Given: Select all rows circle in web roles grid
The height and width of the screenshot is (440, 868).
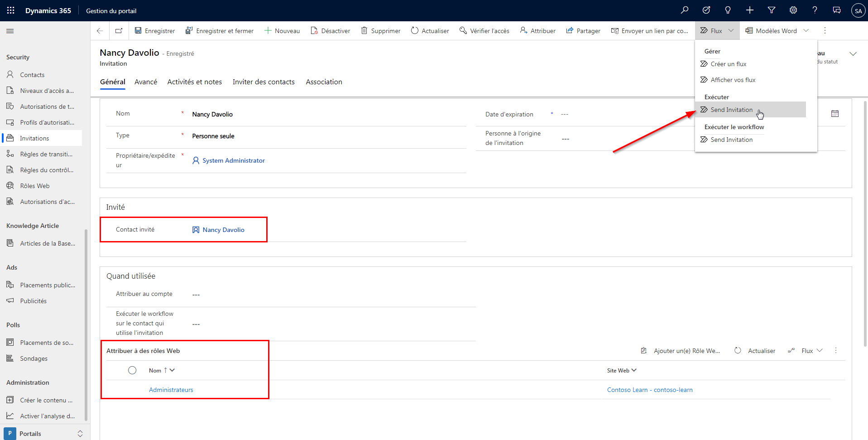Looking at the screenshot, I should [x=132, y=370].
